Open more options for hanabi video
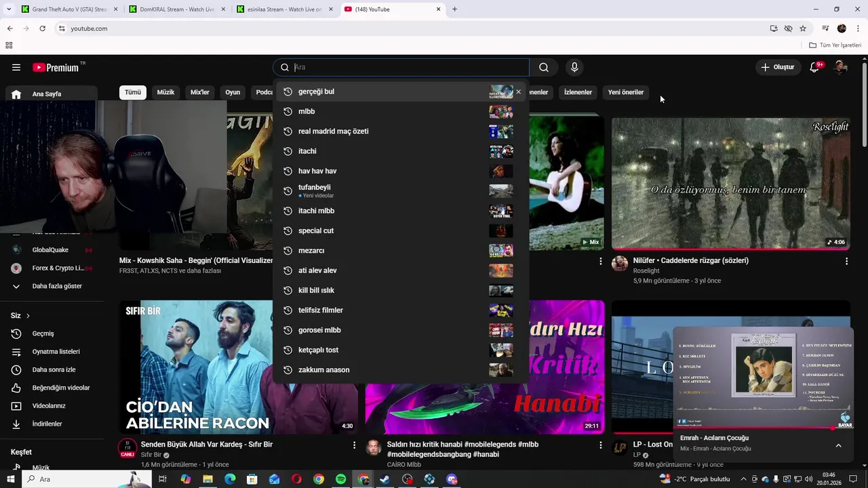The height and width of the screenshot is (488, 868). click(600, 445)
